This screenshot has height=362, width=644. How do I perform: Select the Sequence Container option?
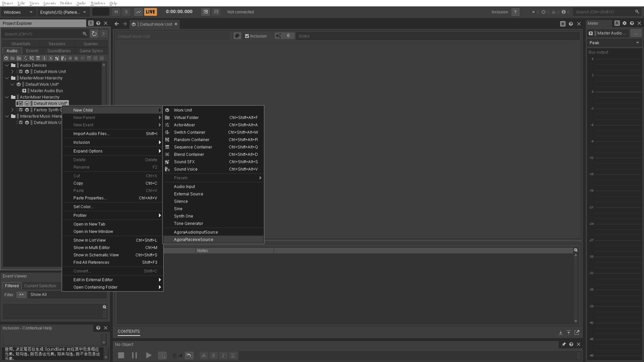(193, 147)
